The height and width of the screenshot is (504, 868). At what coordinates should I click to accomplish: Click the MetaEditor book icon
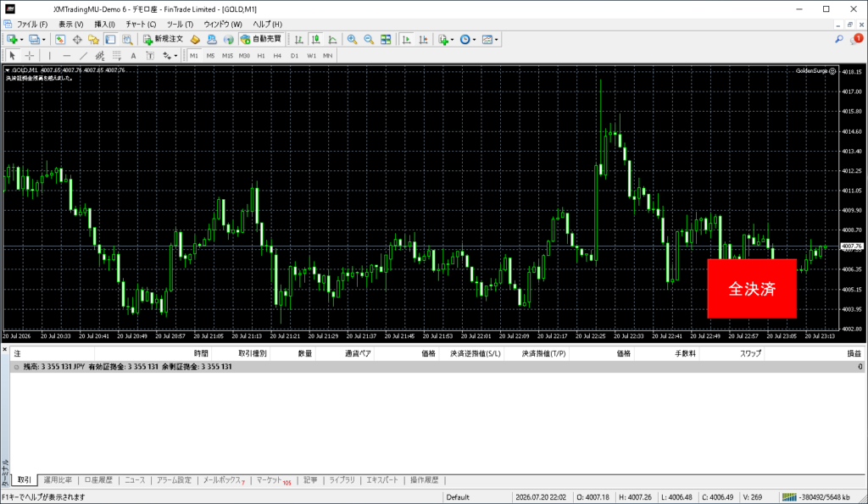pos(195,39)
